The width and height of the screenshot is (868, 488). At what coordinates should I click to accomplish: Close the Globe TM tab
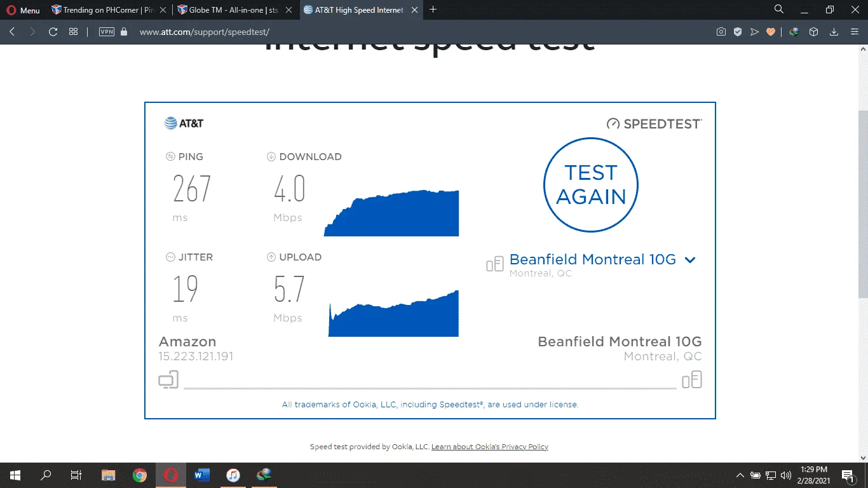[289, 10]
